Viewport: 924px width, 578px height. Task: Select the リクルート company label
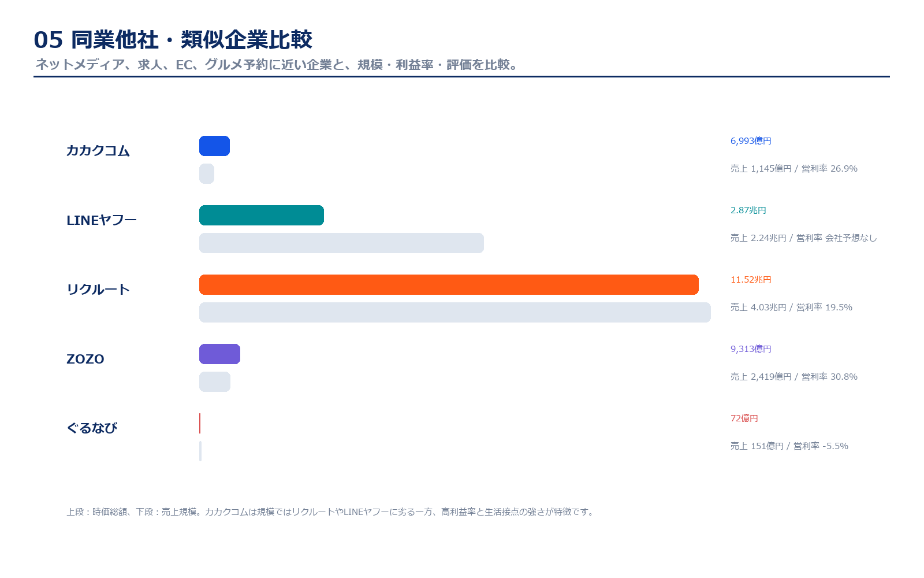98,290
